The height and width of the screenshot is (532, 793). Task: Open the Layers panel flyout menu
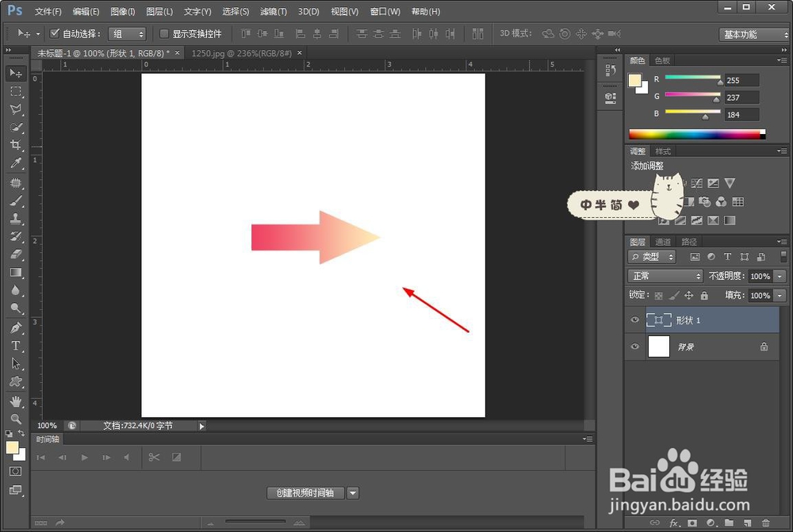pyautogui.click(x=782, y=242)
